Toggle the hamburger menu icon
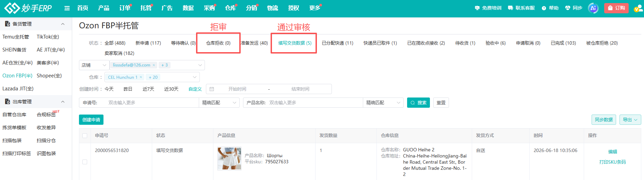The width and height of the screenshot is (644, 180). coord(67,8)
